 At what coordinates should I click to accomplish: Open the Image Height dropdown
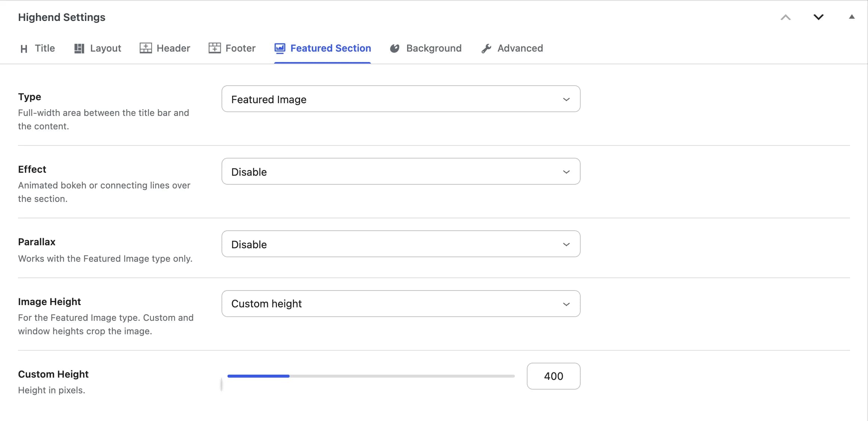401,304
